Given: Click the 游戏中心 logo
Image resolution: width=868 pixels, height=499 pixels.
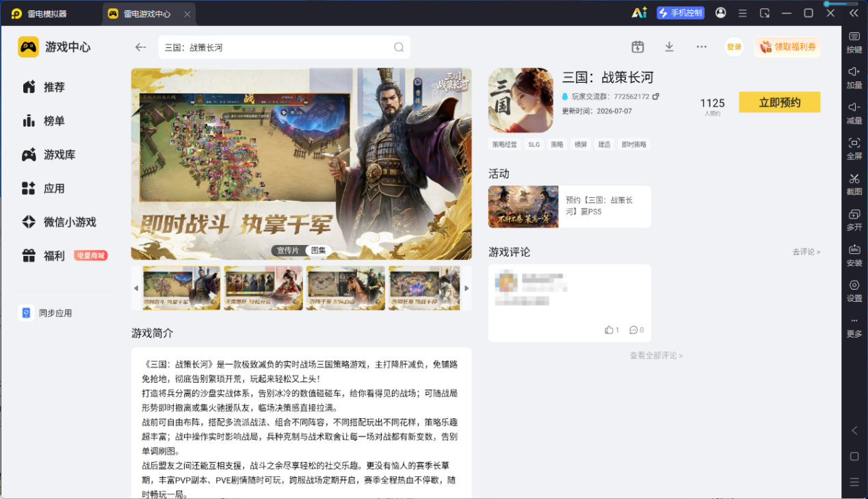Looking at the screenshot, I should click(54, 47).
